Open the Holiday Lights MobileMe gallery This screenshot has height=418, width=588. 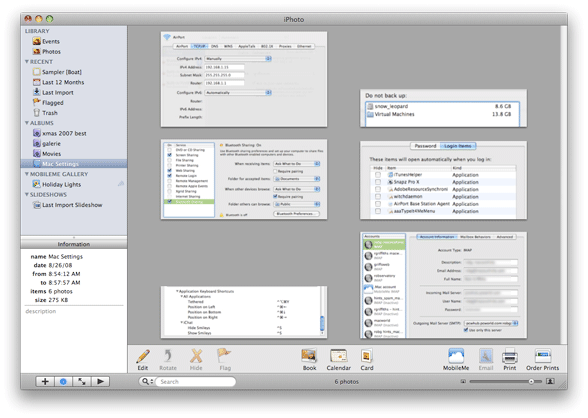56,184
